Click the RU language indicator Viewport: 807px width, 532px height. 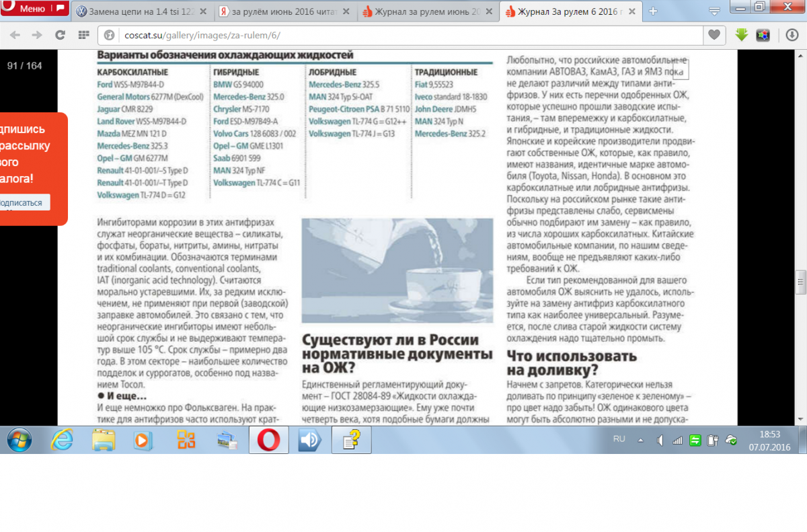[619, 439]
